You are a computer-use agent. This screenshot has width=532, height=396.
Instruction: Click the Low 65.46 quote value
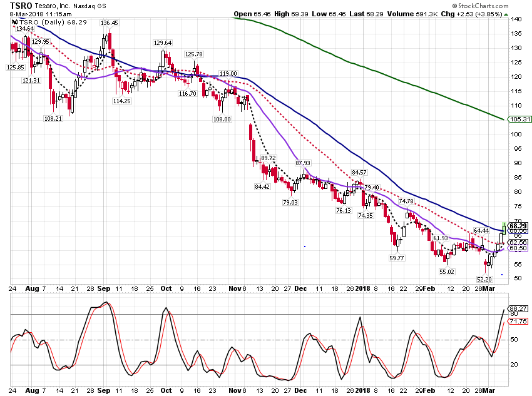tap(329, 14)
